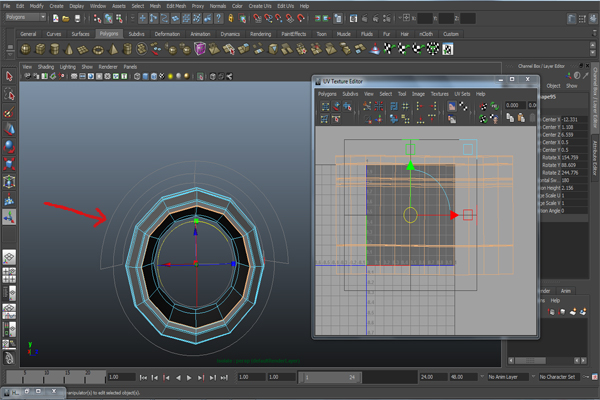Click the range slider bar
The image size is (600, 400).
[330, 377]
